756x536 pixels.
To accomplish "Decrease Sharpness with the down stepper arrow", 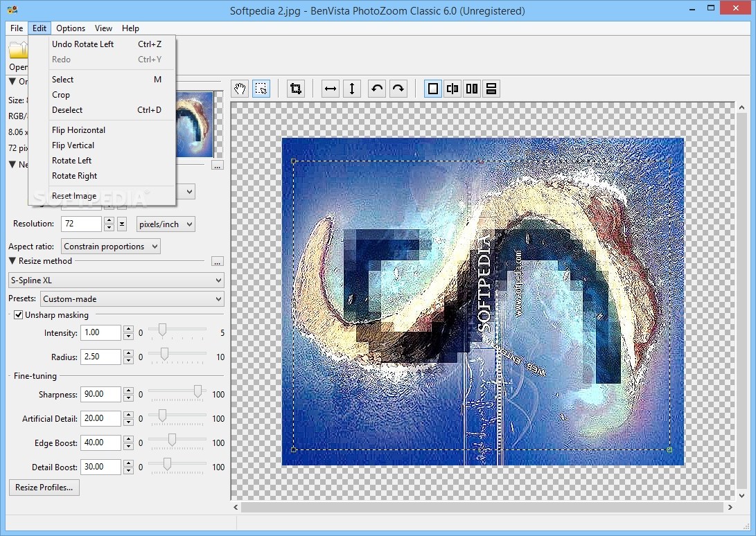I will (x=128, y=398).
